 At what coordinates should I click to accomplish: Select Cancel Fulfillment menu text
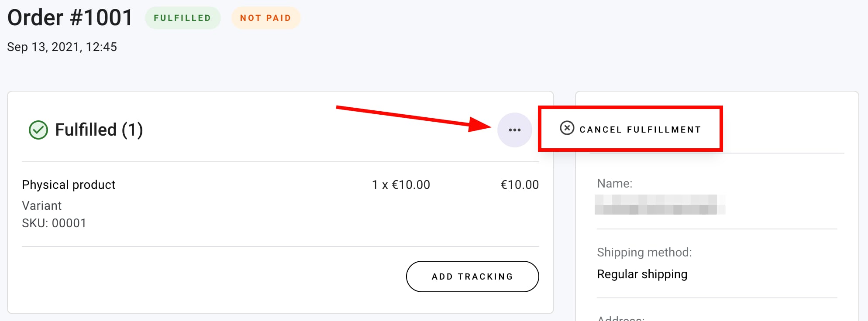[x=640, y=130]
